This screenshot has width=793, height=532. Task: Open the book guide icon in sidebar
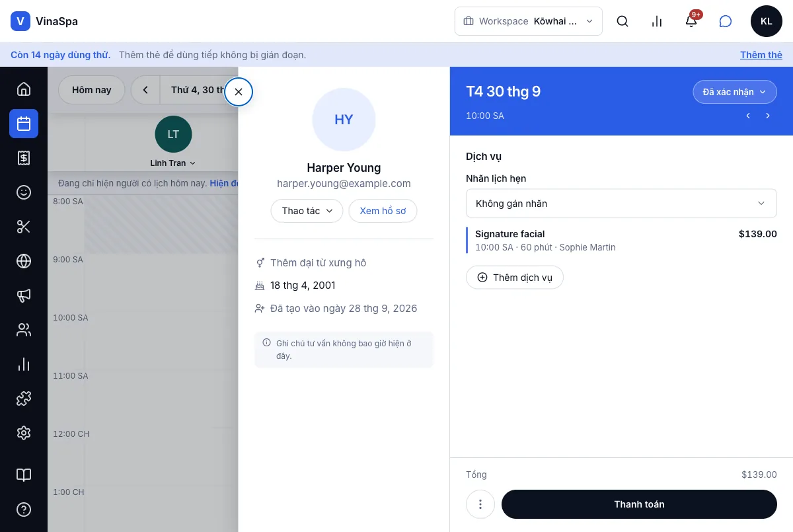tap(24, 475)
